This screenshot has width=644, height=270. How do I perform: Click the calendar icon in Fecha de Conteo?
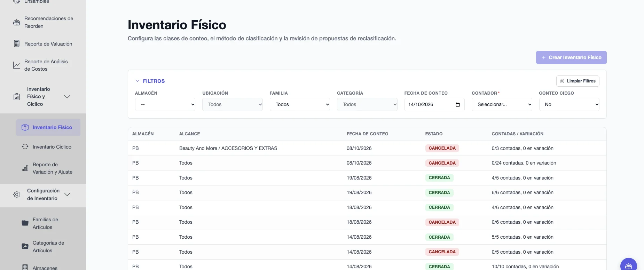point(458,104)
